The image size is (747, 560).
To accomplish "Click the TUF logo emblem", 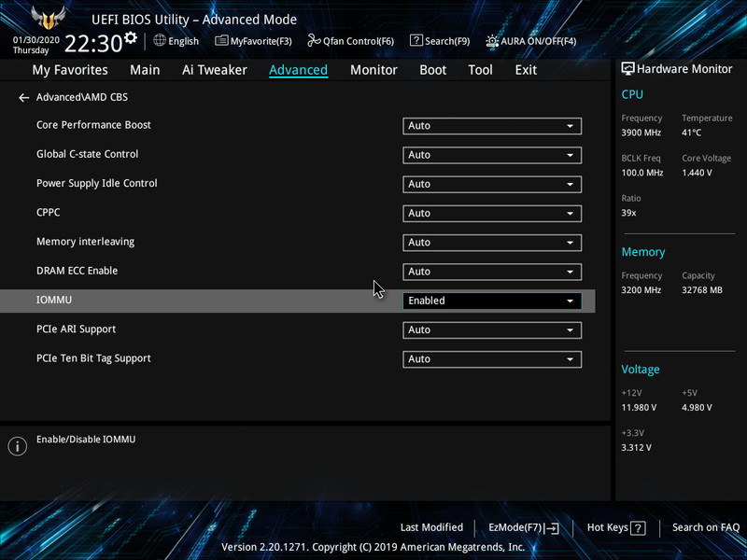I will pyautogui.click(x=48, y=18).
